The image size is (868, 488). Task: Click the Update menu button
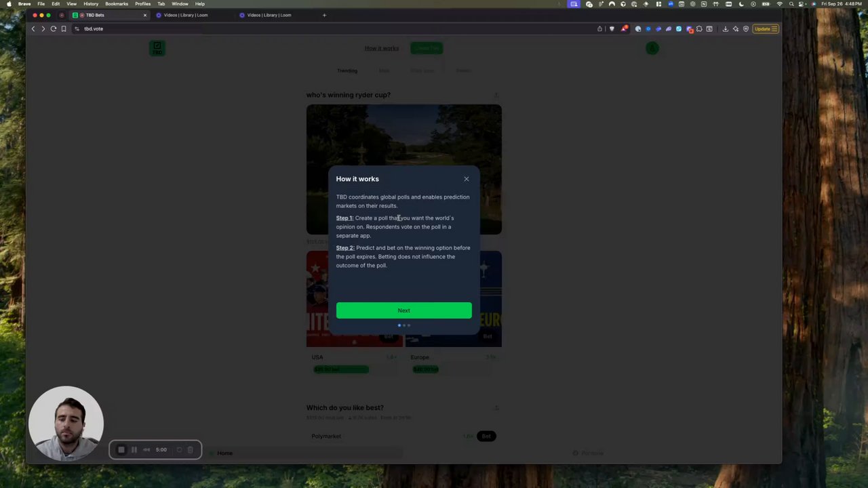(766, 28)
